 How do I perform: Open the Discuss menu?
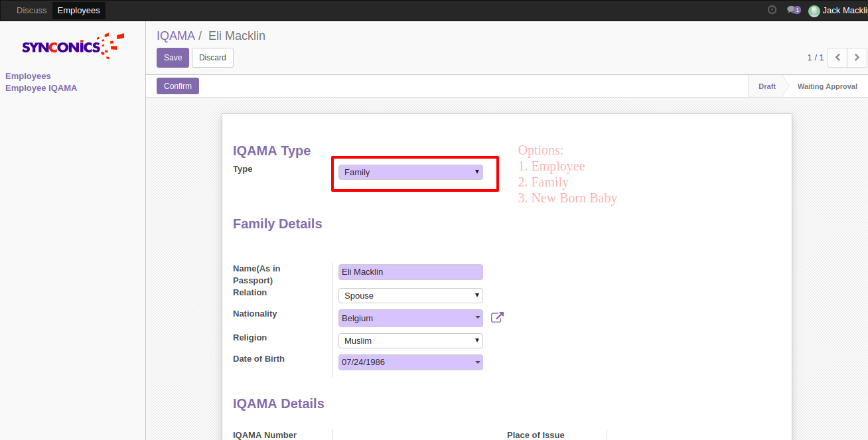[x=31, y=11]
